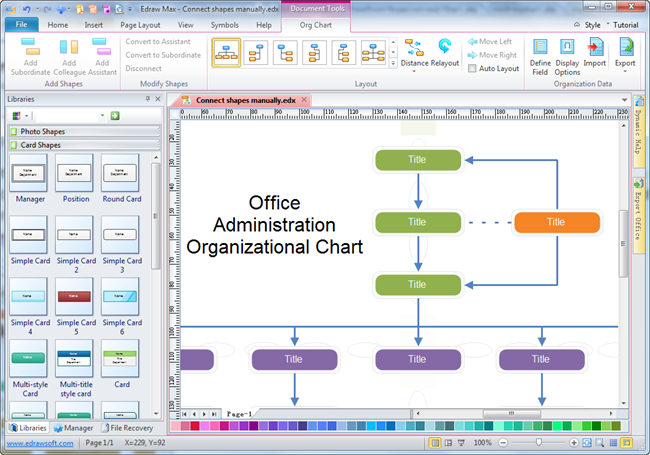Switch to the File Recovery panel tab
Screen dimensions: 650x455
128,428
